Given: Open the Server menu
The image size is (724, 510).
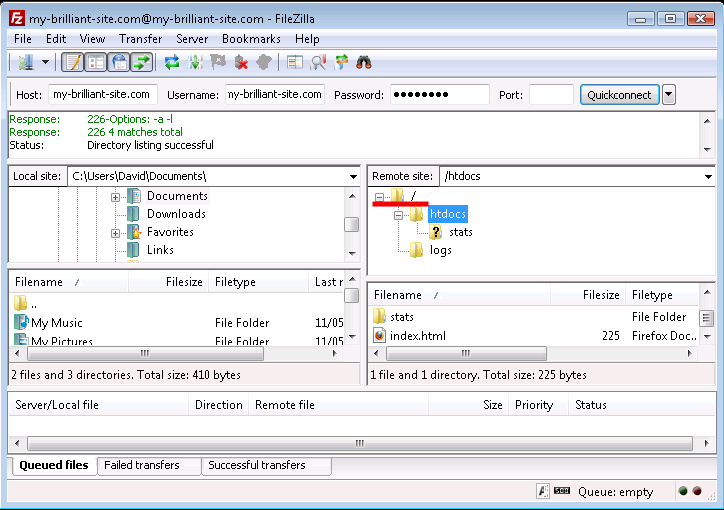Looking at the screenshot, I should [192, 39].
